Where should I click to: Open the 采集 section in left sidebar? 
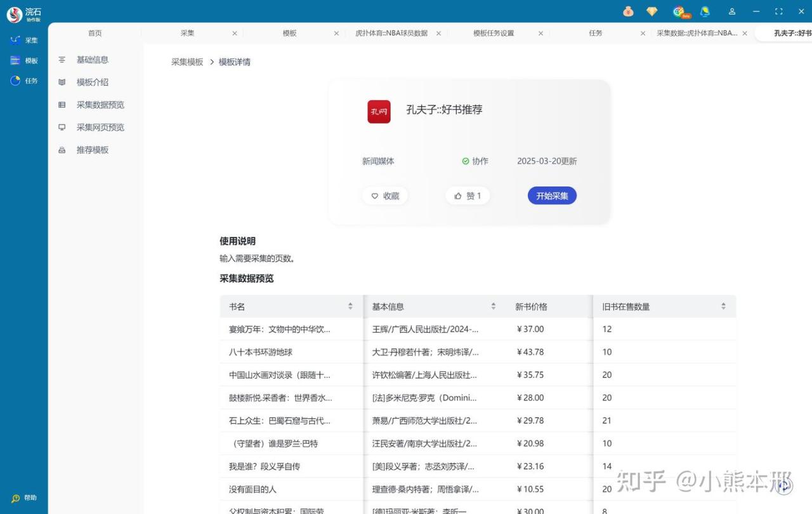[x=24, y=40]
